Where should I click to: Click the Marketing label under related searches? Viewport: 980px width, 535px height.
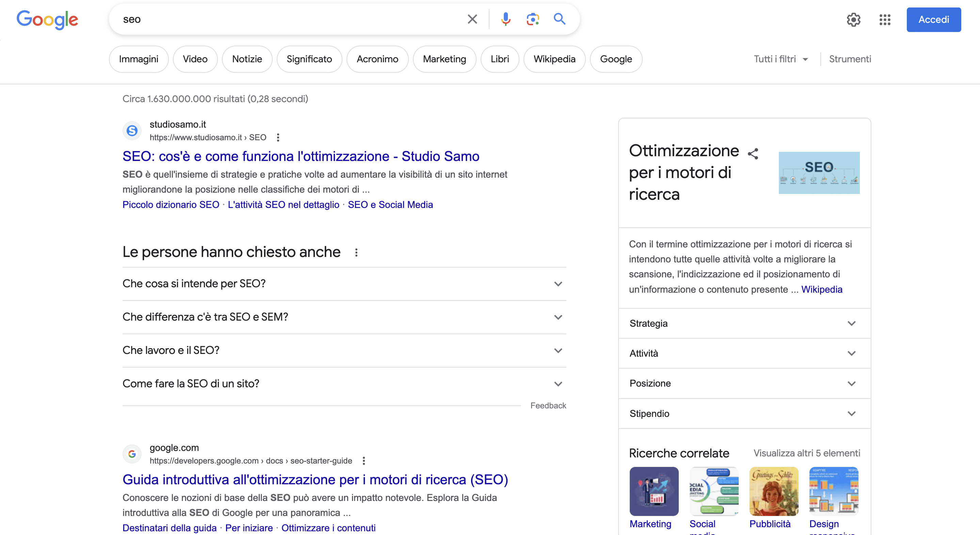click(650, 524)
